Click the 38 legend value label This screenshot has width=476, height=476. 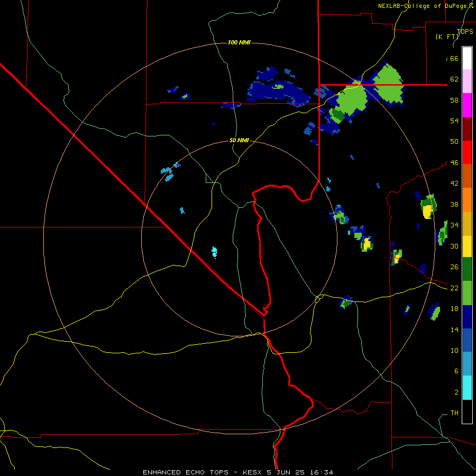tap(454, 204)
